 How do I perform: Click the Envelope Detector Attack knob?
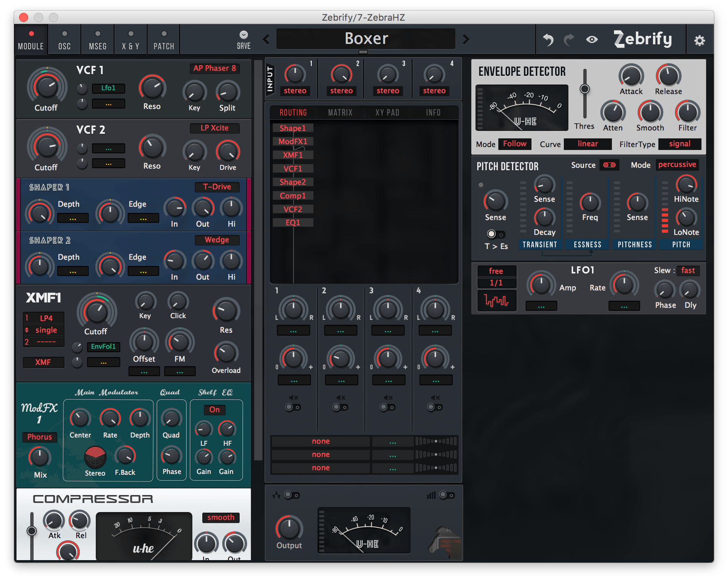pos(631,76)
